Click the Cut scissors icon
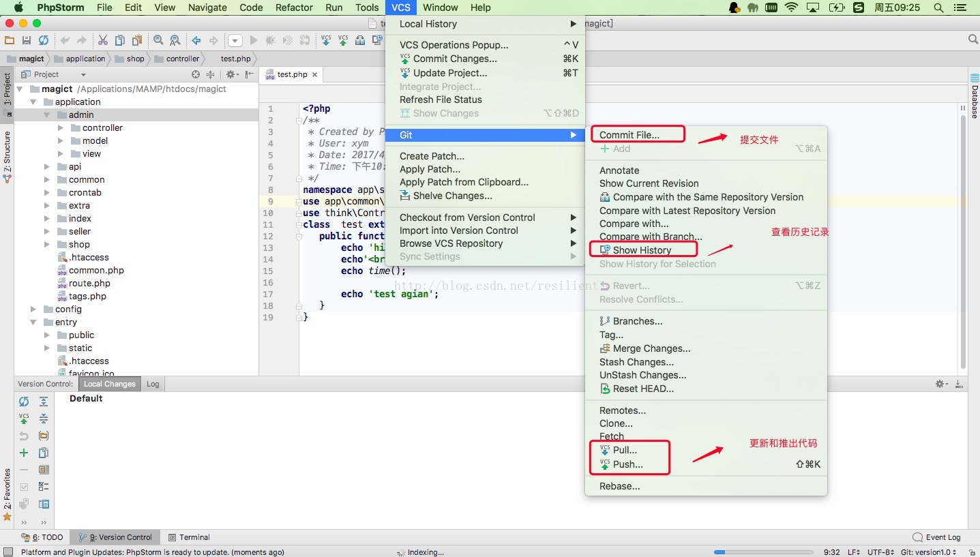This screenshot has height=557, width=980. pyautogui.click(x=103, y=41)
